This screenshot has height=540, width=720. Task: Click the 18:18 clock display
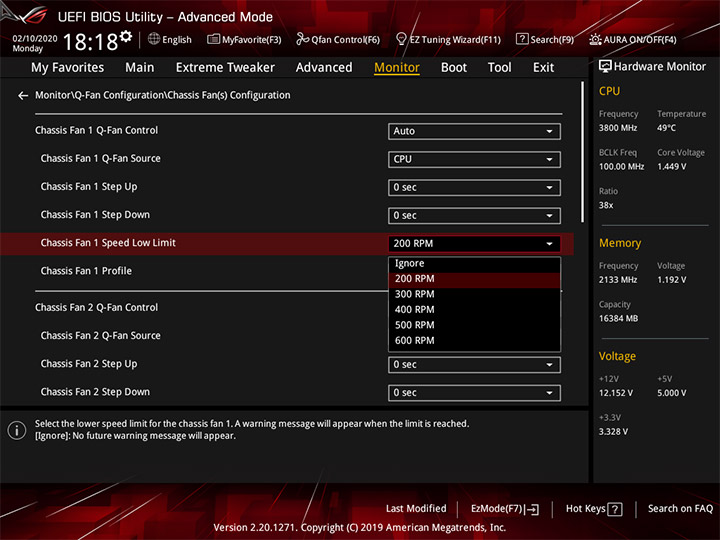pos(90,42)
